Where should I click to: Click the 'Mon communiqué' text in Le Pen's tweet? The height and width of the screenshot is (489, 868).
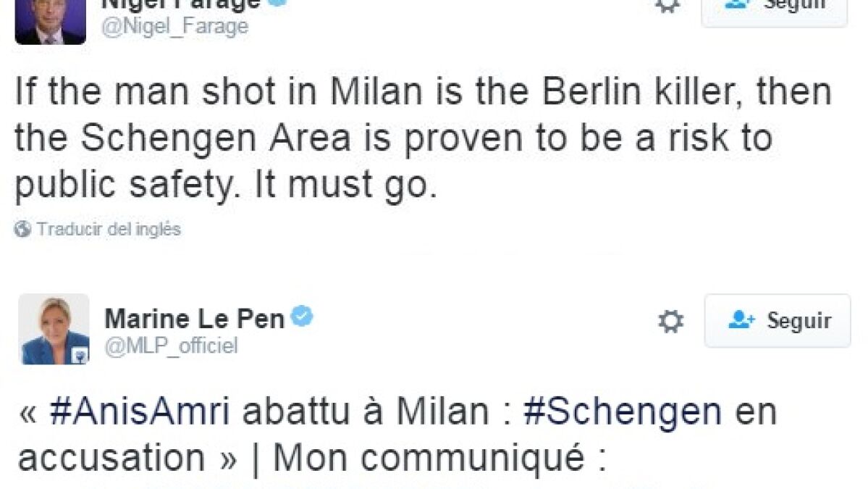click(429, 458)
